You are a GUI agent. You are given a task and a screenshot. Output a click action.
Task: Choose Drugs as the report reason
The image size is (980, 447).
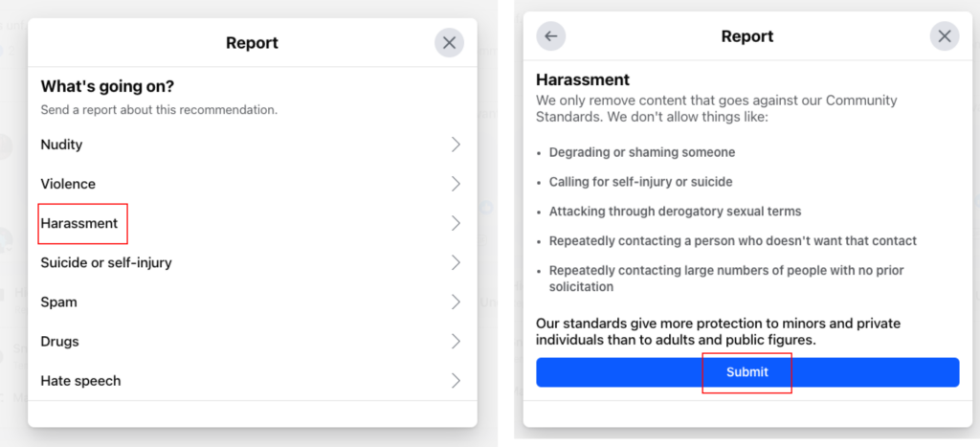click(x=59, y=341)
